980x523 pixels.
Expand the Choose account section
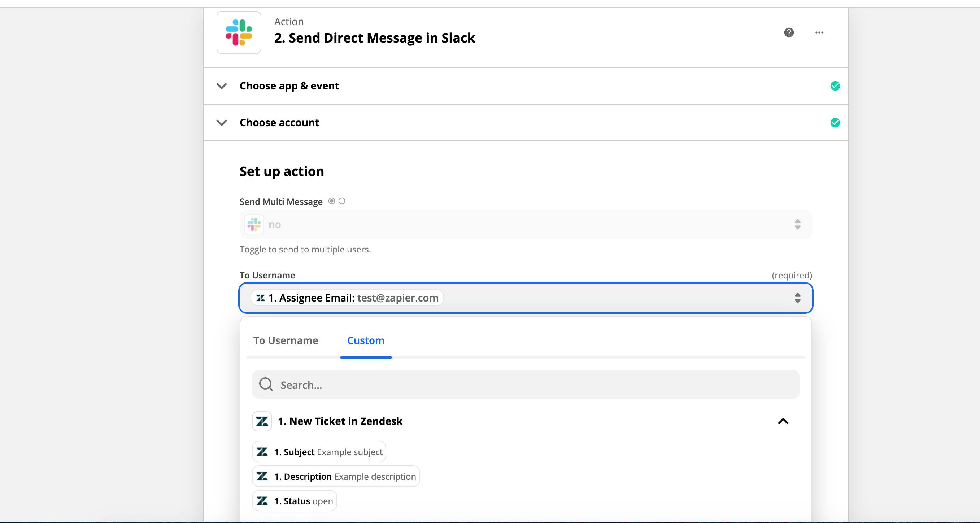tap(221, 122)
